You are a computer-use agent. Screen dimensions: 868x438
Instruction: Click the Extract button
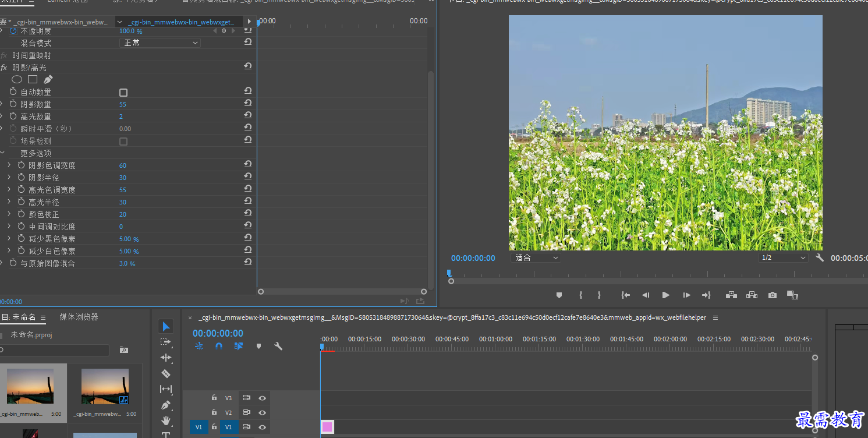pos(752,295)
